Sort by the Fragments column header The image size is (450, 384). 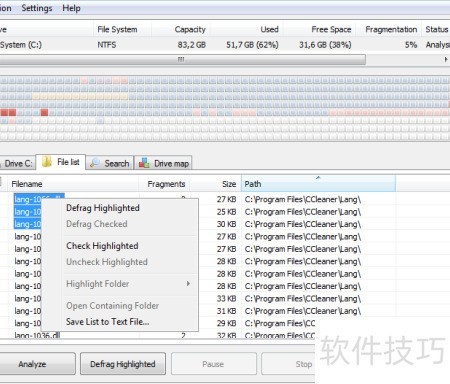point(164,184)
